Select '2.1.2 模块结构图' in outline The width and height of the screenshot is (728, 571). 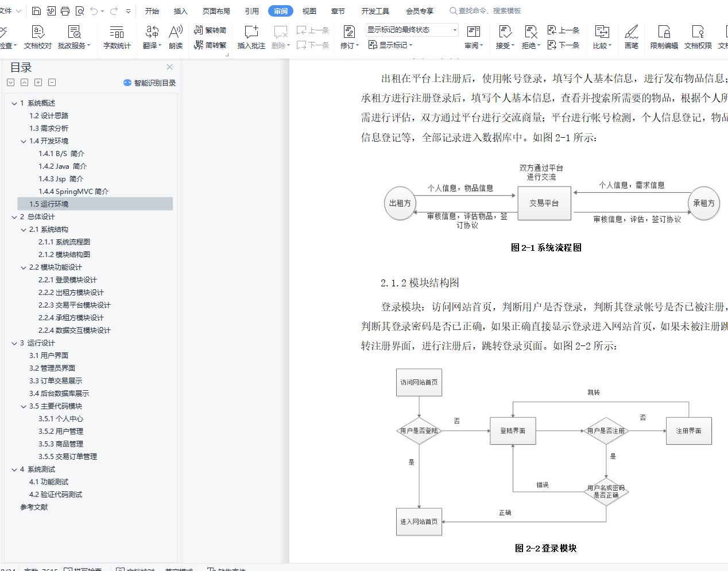[64, 255]
